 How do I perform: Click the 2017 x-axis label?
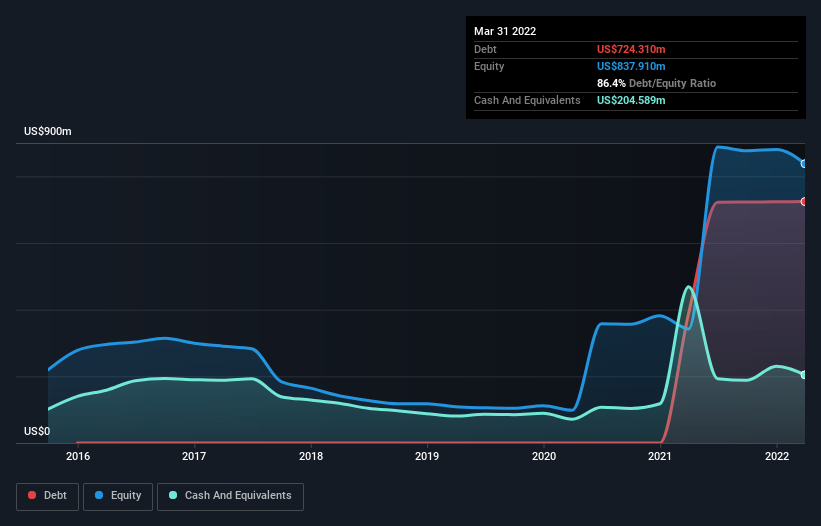[194, 456]
